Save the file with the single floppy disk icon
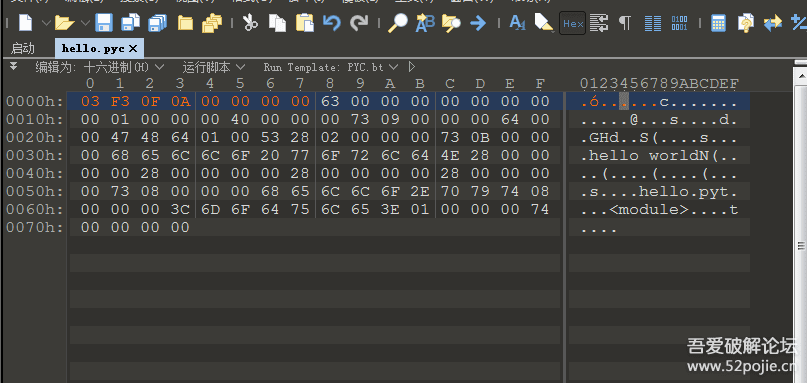This screenshot has width=807, height=383. pos(104,23)
